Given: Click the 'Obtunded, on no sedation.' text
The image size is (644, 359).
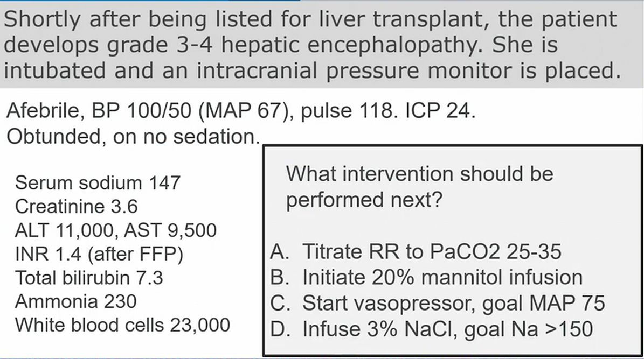Looking at the screenshot, I should [134, 137].
